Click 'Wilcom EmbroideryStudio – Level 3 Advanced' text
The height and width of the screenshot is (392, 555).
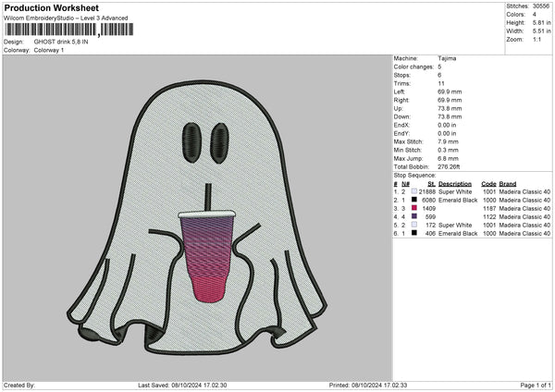click(66, 18)
